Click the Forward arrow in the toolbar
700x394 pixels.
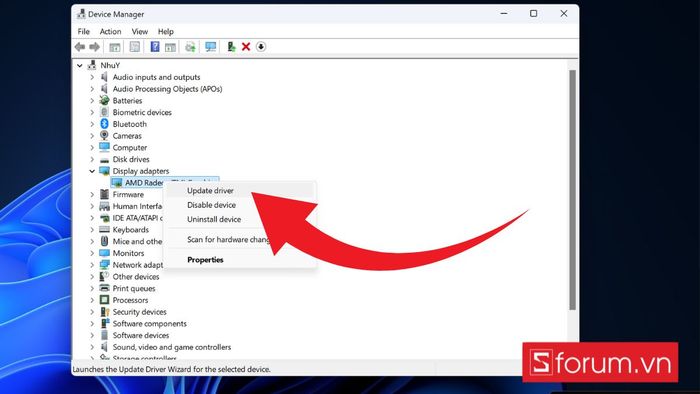click(94, 47)
